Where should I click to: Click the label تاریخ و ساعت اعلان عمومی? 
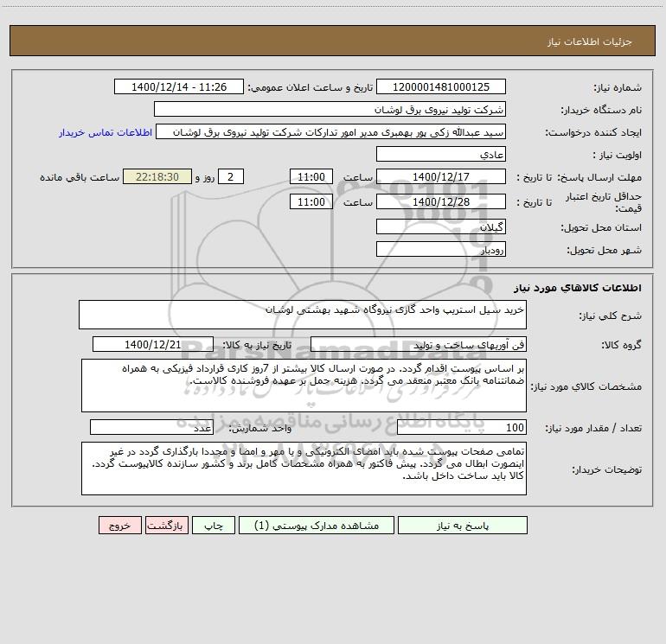(x=311, y=87)
